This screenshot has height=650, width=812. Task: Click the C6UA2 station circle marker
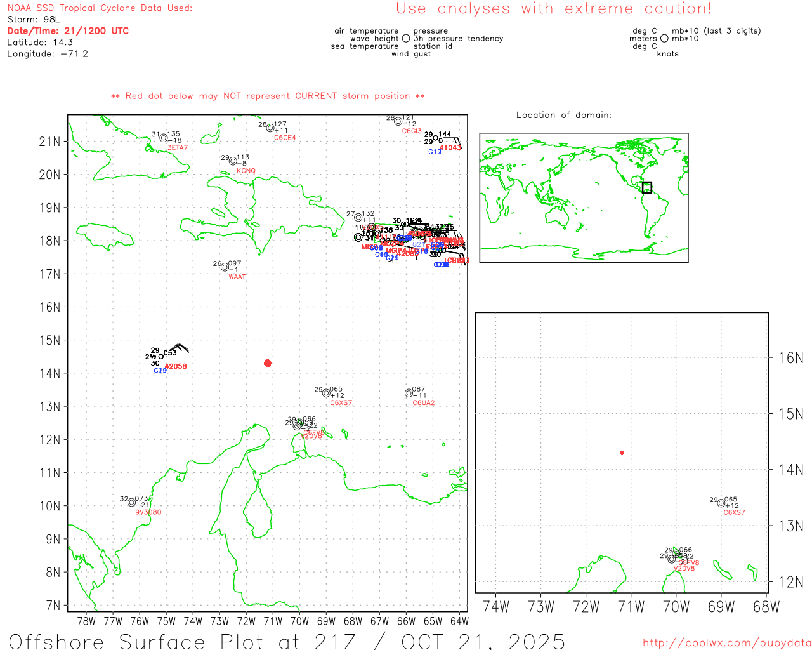tap(409, 393)
